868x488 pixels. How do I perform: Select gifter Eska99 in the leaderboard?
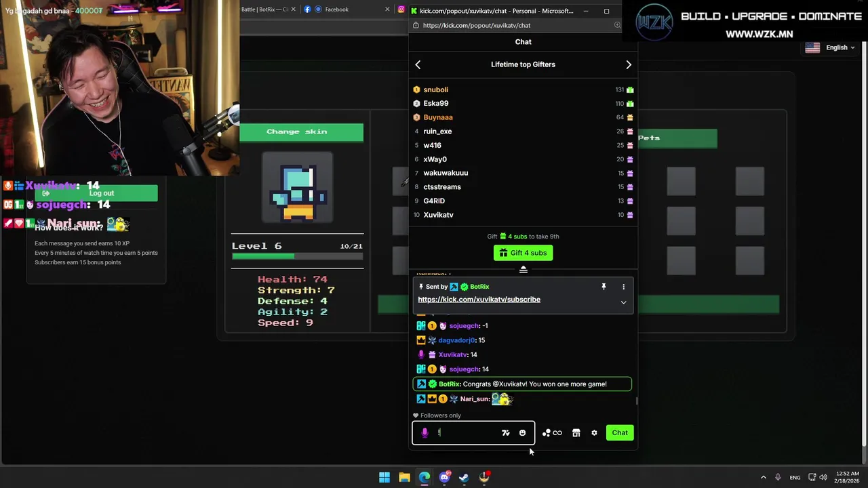(x=435, y=103)
